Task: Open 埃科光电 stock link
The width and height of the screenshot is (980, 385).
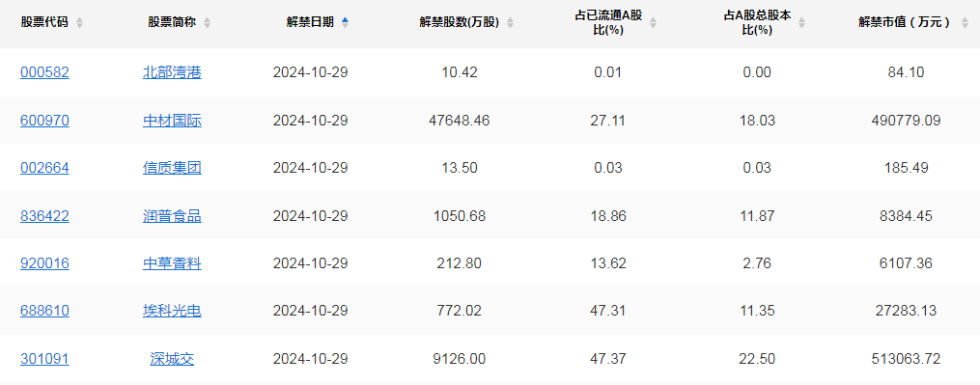Action: point(172,311)
